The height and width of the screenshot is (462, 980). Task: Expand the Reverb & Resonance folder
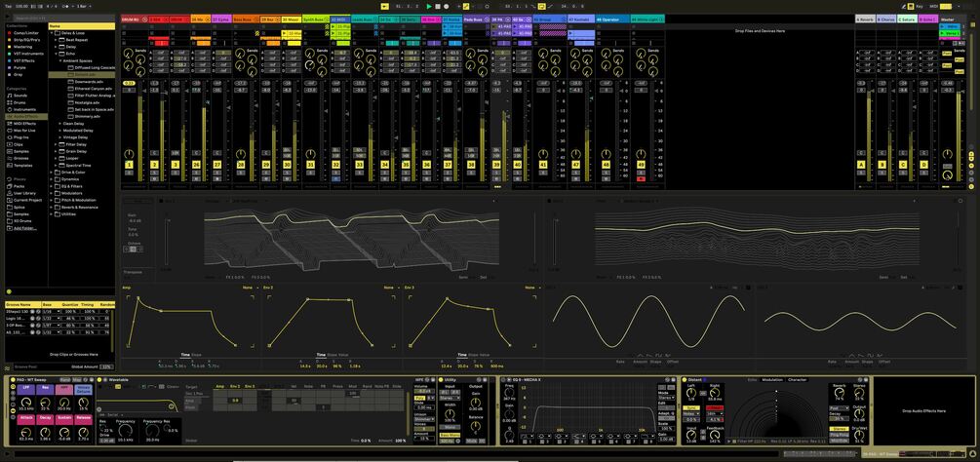tap(52, 208)
